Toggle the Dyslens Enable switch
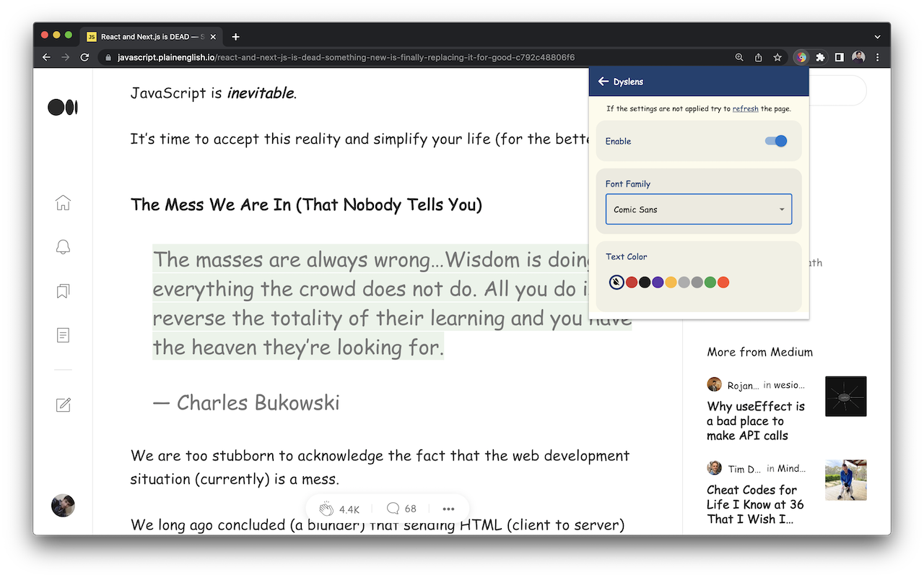Viewport: 924px width, 578px height. [x=775, y=141]
